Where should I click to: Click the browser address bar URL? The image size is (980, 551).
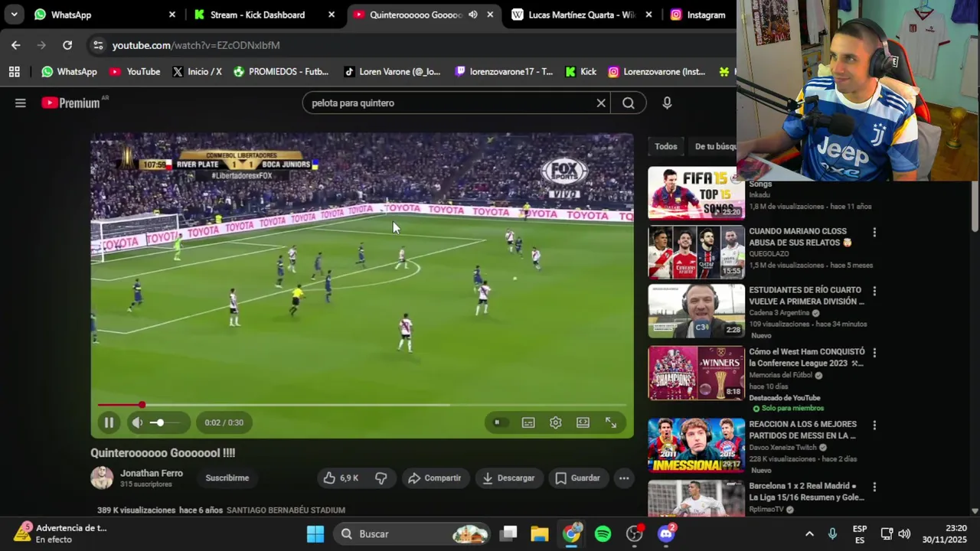click(196, 45)
